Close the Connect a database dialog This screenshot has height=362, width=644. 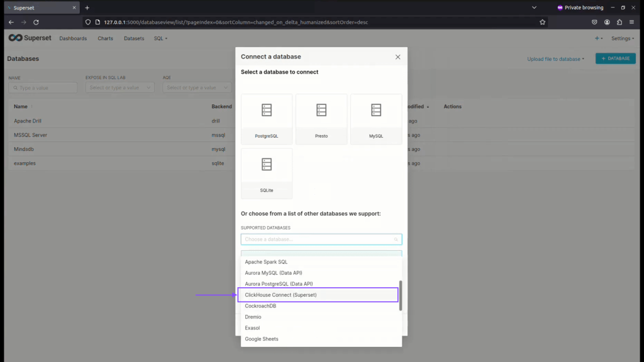pos(397,57)
